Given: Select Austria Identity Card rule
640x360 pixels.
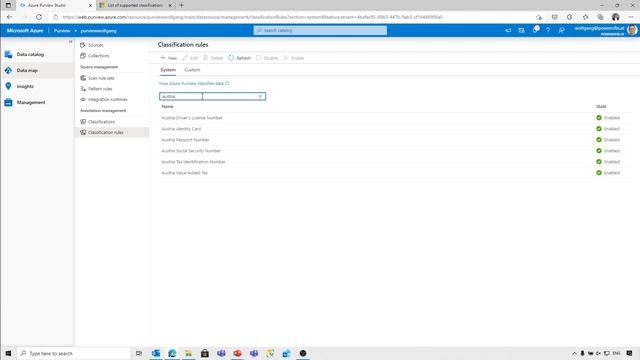Looking at the screenshot, I should [x=181, y=129].
